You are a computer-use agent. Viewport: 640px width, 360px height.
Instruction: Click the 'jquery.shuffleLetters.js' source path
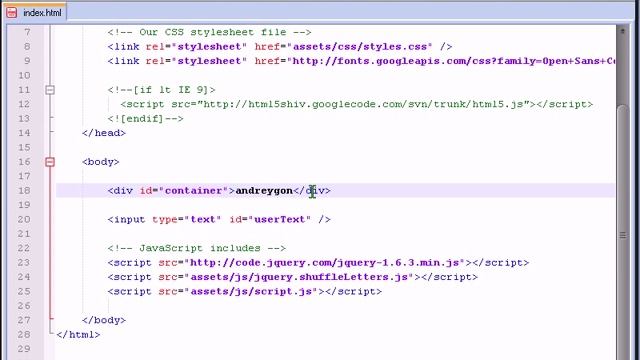tap(299, 277)
